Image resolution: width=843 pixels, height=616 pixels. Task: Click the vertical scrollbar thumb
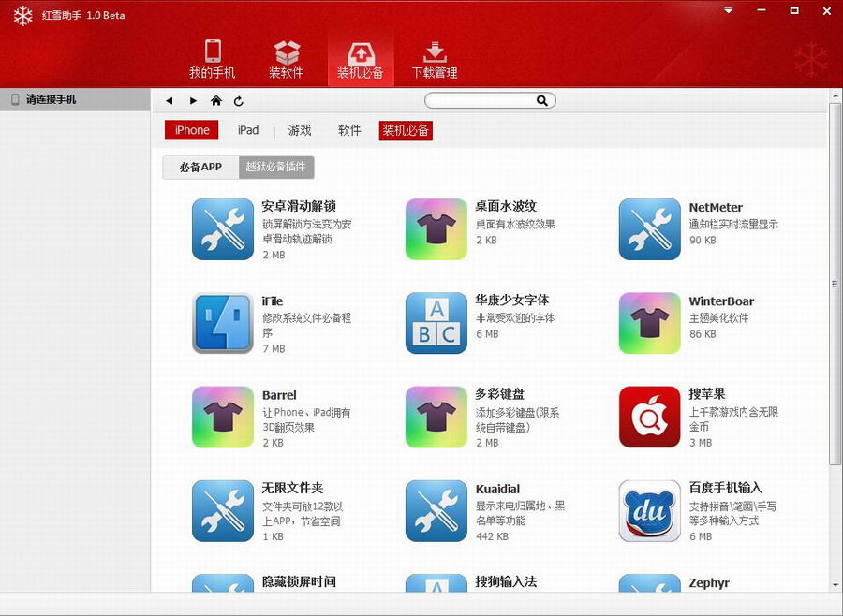point(835,284)
